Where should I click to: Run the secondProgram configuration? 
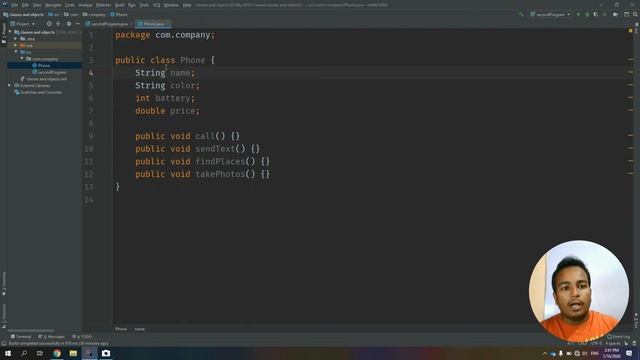tap(578, 14)
